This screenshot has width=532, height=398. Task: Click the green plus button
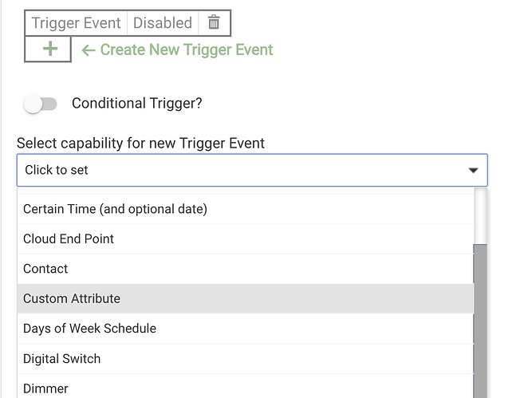pyautogui.click(x=49, y=49)
